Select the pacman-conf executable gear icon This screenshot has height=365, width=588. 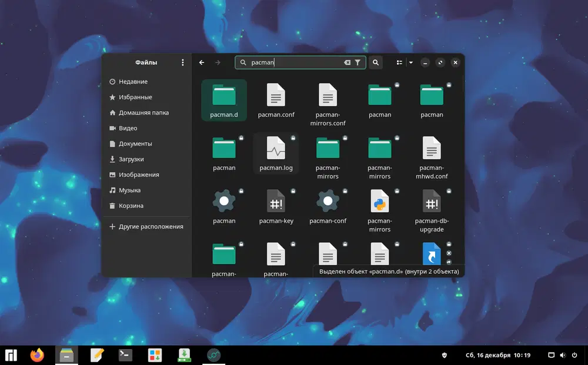(328, 201)
